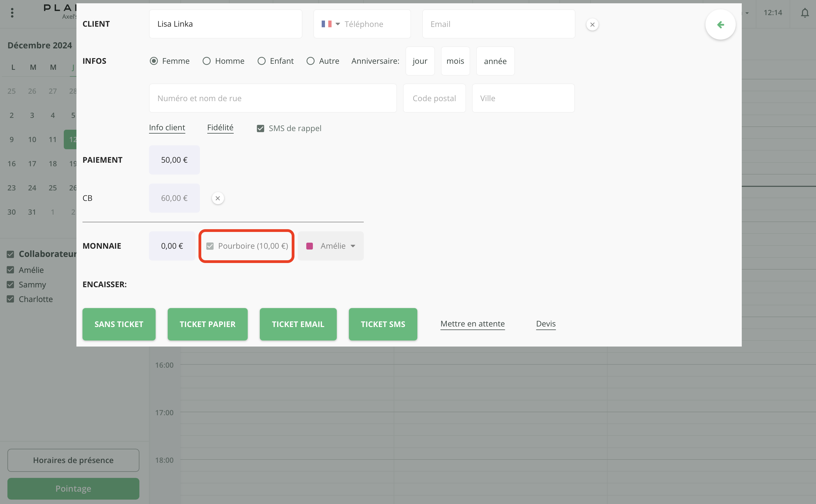Click the Email input field

click(x=498, y=24)
